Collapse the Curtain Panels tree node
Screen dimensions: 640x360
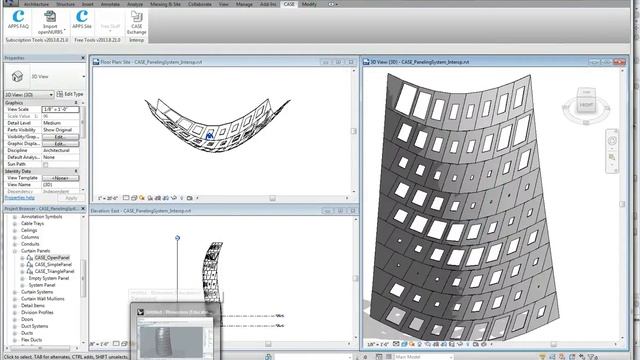coord(15,251)
